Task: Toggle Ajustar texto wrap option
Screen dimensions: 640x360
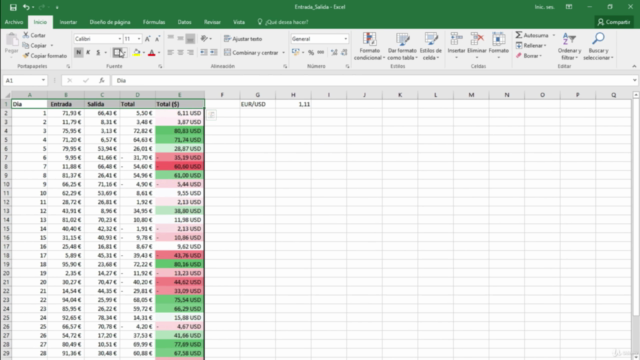Action: pos(243,39)
